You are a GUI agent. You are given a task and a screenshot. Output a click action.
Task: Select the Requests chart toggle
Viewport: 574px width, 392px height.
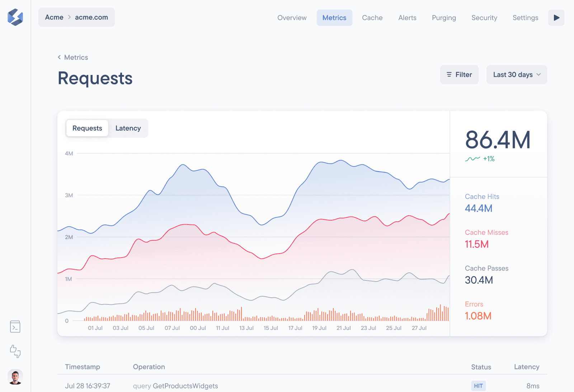click(x=87, y=128)
